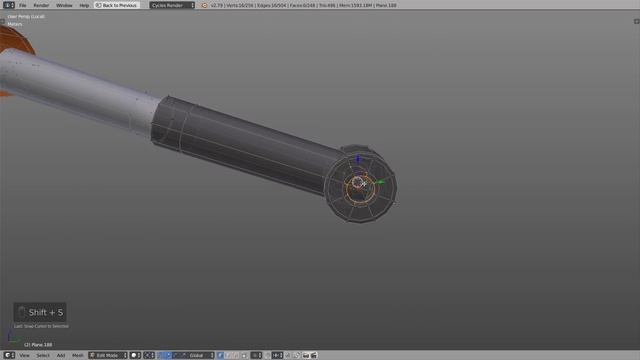Viewport: 640px width, 360px height.
Task: Toggle the 3D manipulator widget
Action: tap(160, 356)
